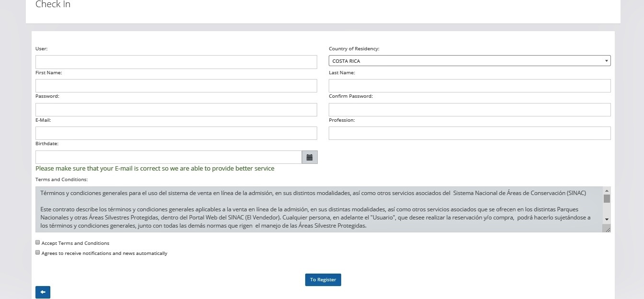Enable receiving notifications and news checkbox
The width and height of the screenshot is (644, 299).
click(38, 253)
